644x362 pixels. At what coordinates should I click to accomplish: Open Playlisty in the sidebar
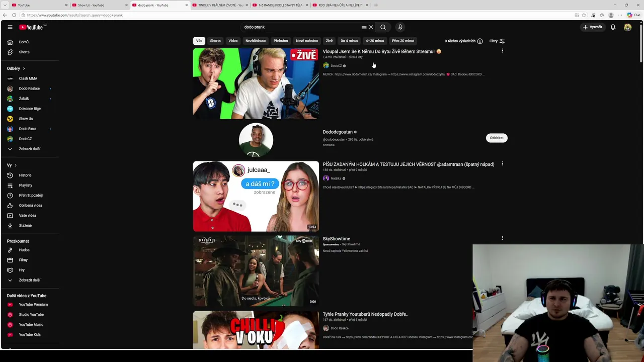[26, 186]
